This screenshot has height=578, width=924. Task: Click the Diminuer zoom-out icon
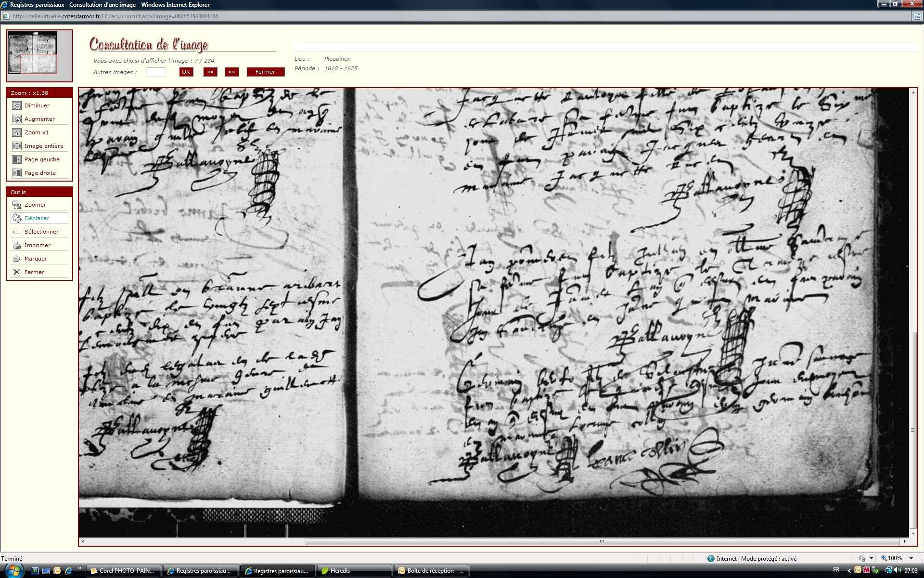coord(17,105)
